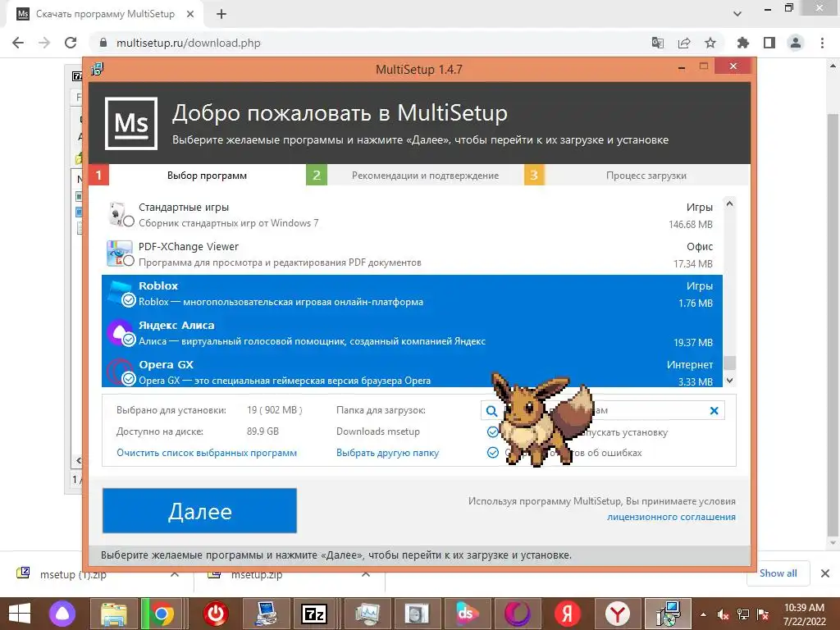Expand the Chrome tab search chevron
The width and height of the screenshot is (840, 630).
pyautogui.click(x=737, y=14)
